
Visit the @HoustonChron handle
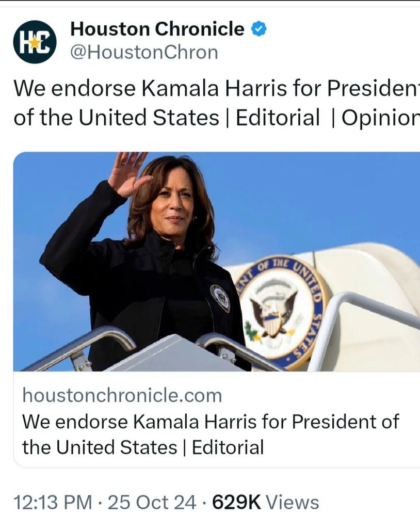point(144,52)
